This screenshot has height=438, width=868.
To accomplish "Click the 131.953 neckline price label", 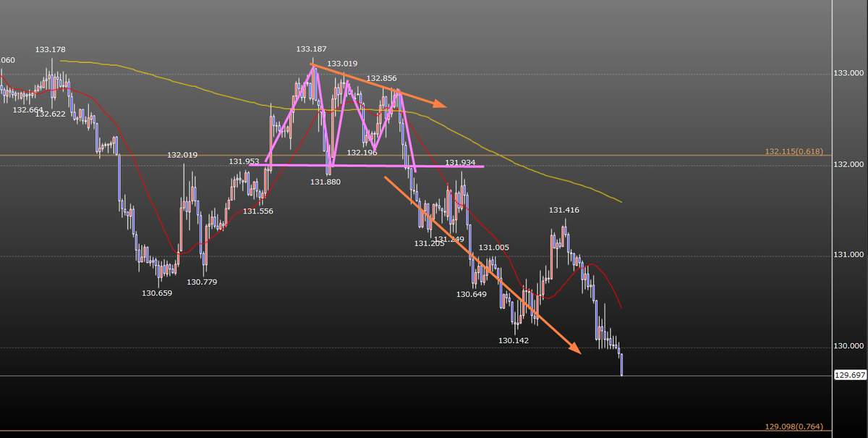I will point(244,161).
